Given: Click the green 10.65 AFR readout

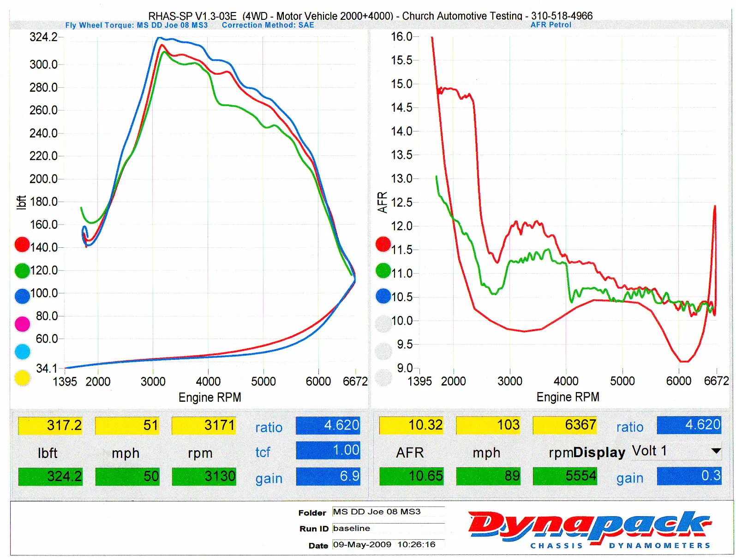Looking at the screenshot, I should pos(411,476).
